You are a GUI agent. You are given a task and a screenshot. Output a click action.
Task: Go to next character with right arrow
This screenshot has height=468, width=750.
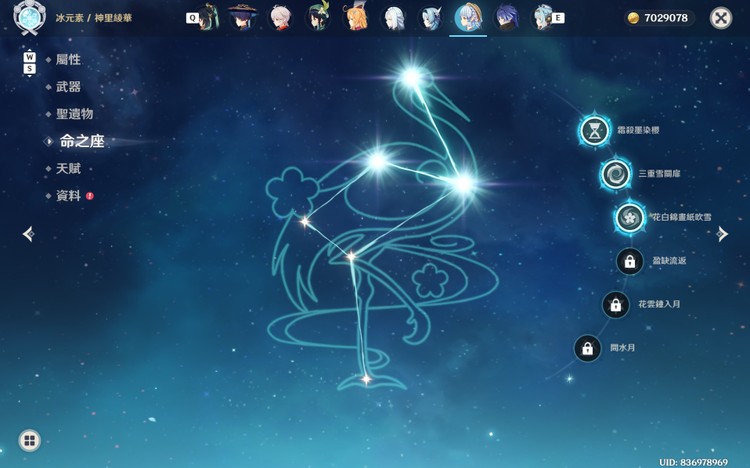coord(722,234)
